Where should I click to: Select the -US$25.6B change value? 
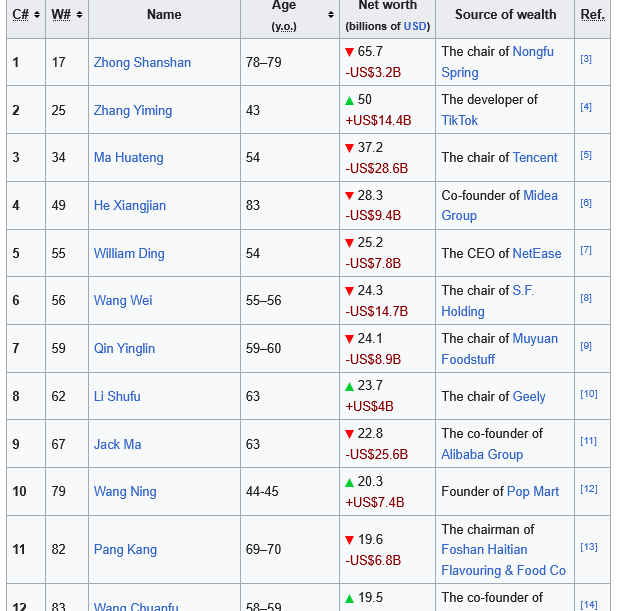(x=377, y=454)
